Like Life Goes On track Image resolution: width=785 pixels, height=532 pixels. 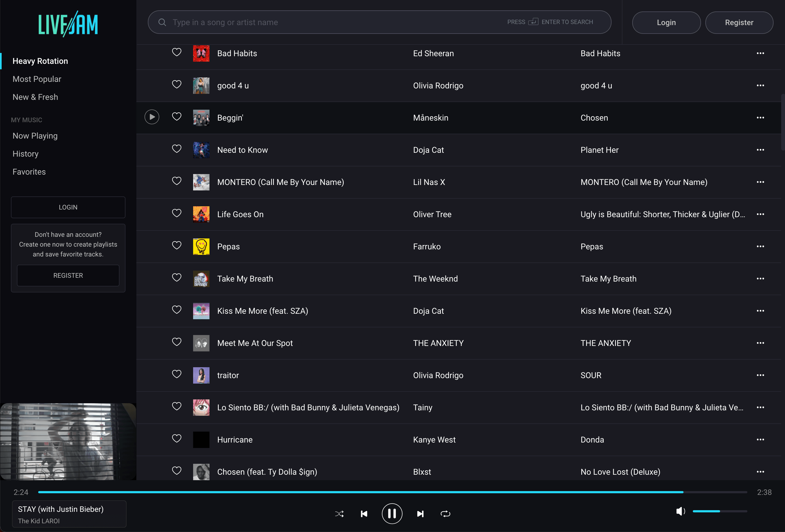click(x=177, y=213)
